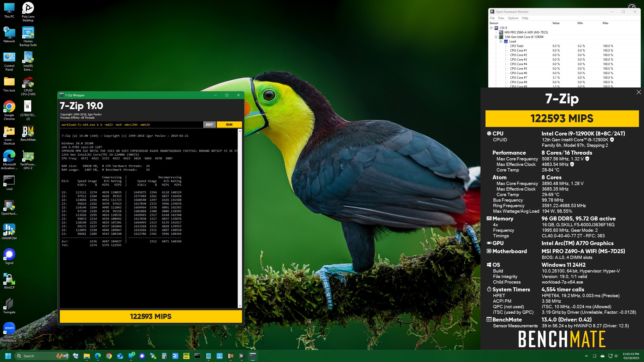Launch Zoom Workplace desktop shortcut
The width and height of the screenshot is (644, 362).
pos(9,332)
